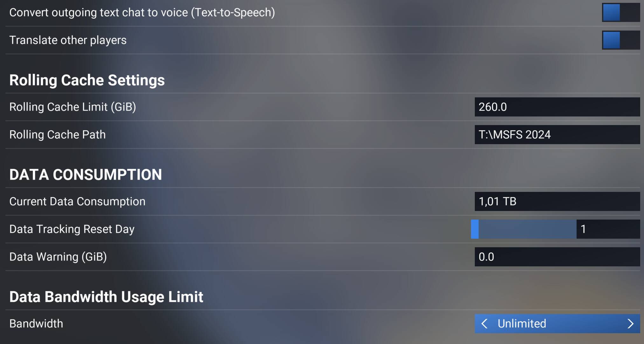Click the Data Warning value field
The image size is (644, 344).
click(557, 257)
